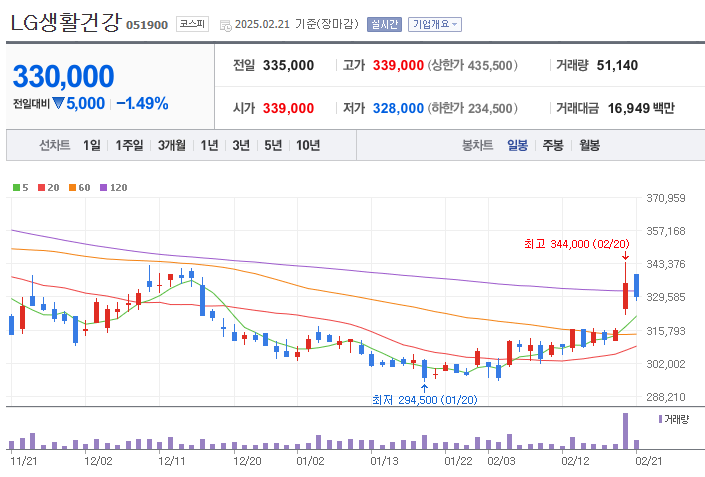Click the current price 330,000
Screen dimensions: 705x477
pyautogui.click(x=63, y=76)
